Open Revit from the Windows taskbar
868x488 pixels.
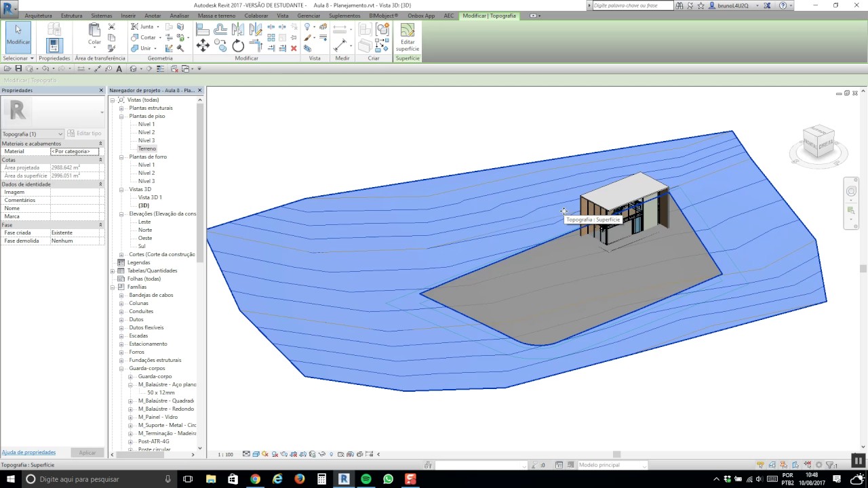344,479
